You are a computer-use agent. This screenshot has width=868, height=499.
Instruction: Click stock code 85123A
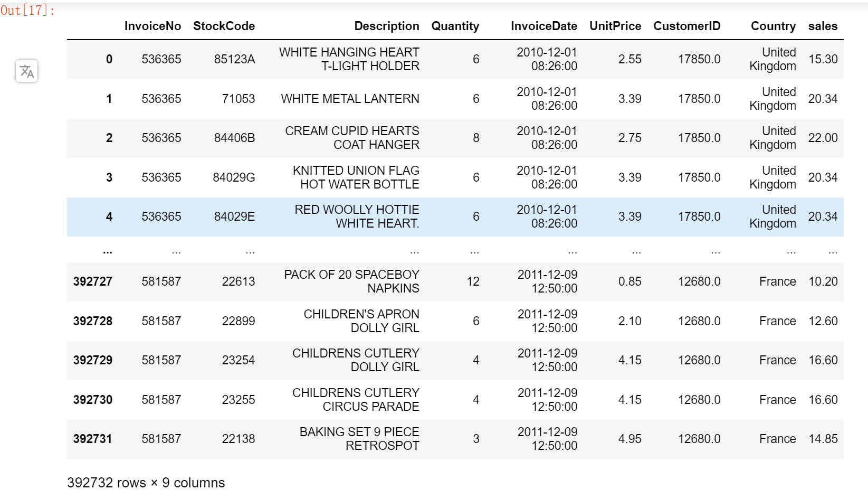tap(234, 59)
